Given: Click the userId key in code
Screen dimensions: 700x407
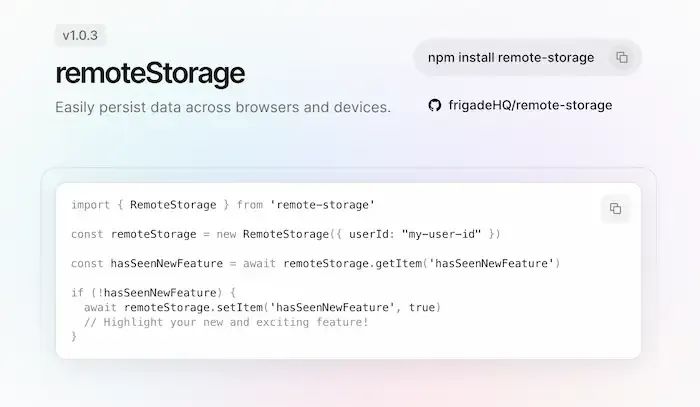Looking at the screenshot, I should coord(369,234).
